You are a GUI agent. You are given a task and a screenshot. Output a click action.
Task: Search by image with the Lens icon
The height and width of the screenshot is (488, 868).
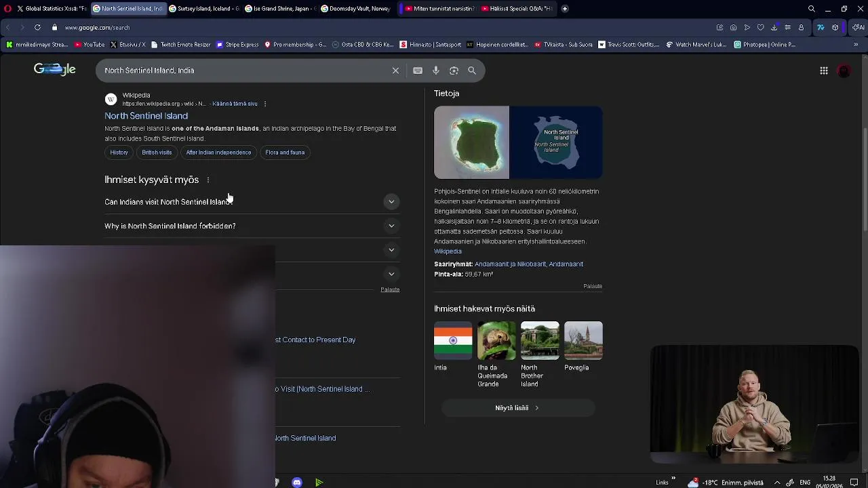tap(454, 70)
